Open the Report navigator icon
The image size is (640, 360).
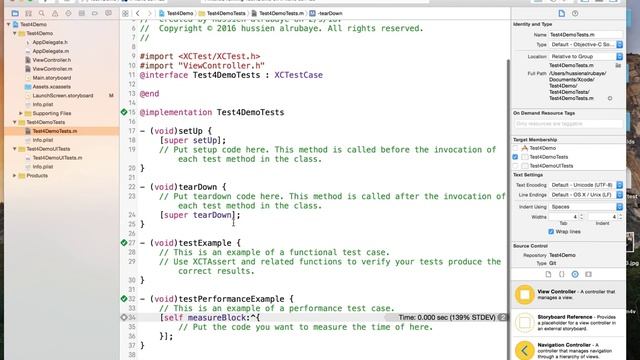click(x=108, y=13)
